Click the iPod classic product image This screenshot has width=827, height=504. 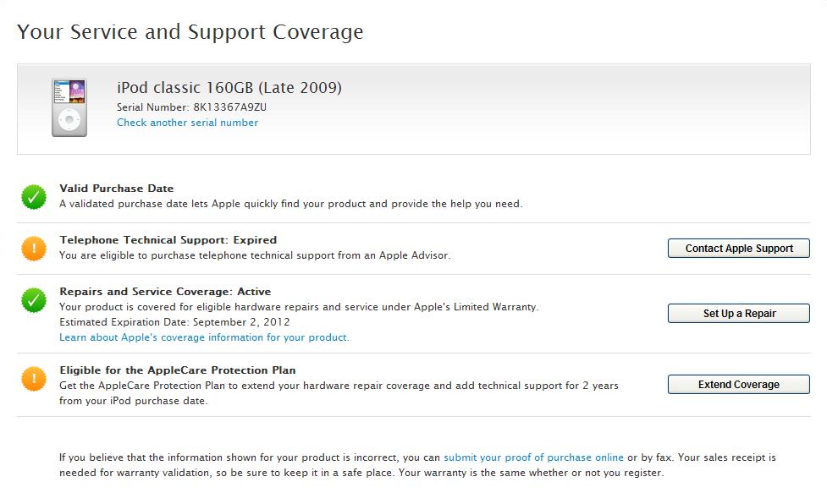click(x=69, y=107)
